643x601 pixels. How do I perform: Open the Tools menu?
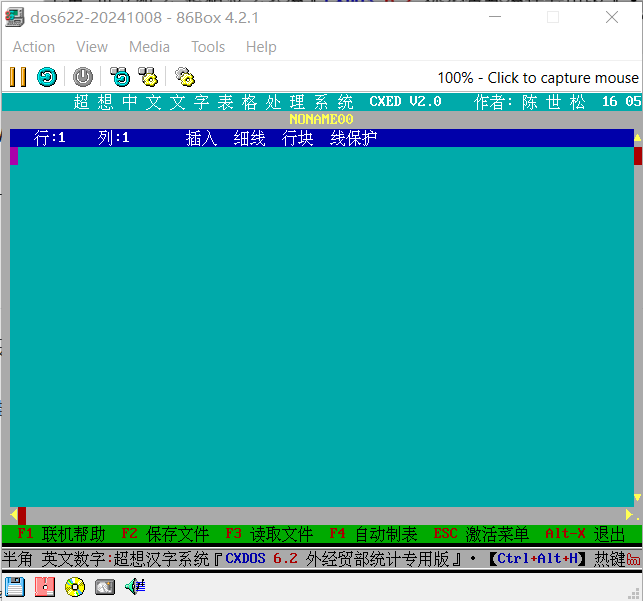tap(208, 47)
